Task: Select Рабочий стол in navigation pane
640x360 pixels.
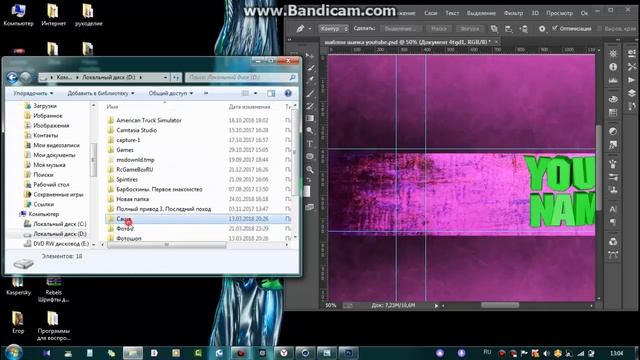Action: [x=51, y=184]
